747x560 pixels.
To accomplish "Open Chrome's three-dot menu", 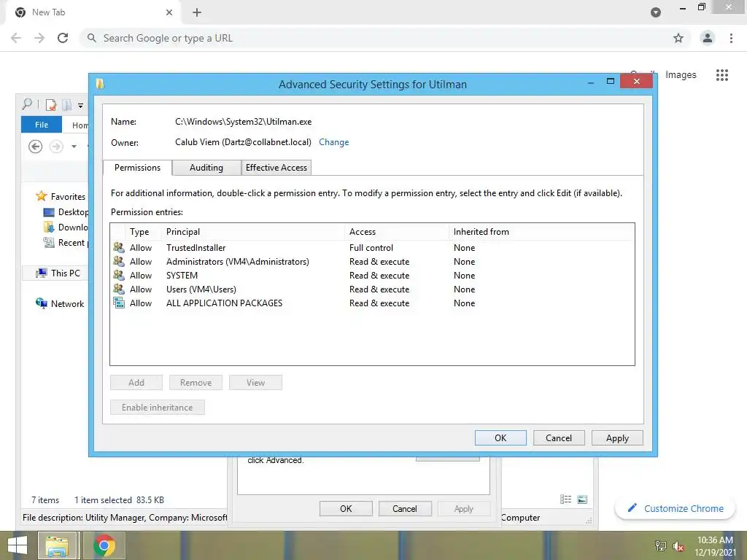I will (x=731, y=38).
